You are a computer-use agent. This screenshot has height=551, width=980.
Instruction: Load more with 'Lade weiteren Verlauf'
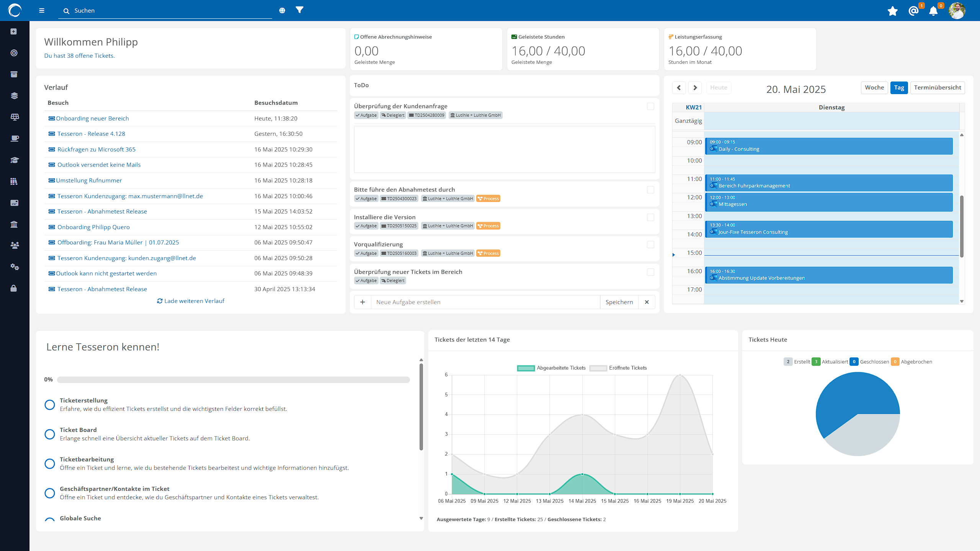[191, 301]
